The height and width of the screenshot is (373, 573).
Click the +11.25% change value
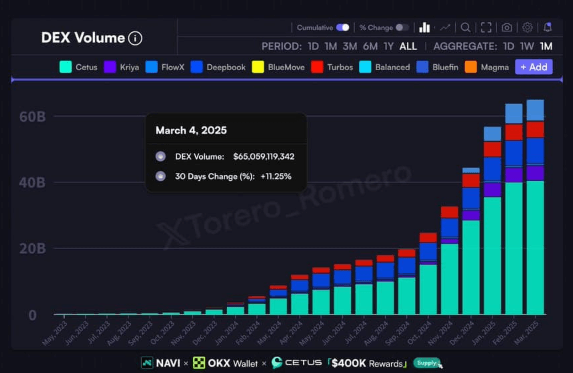pyautogui.click(x=276, y=176)
